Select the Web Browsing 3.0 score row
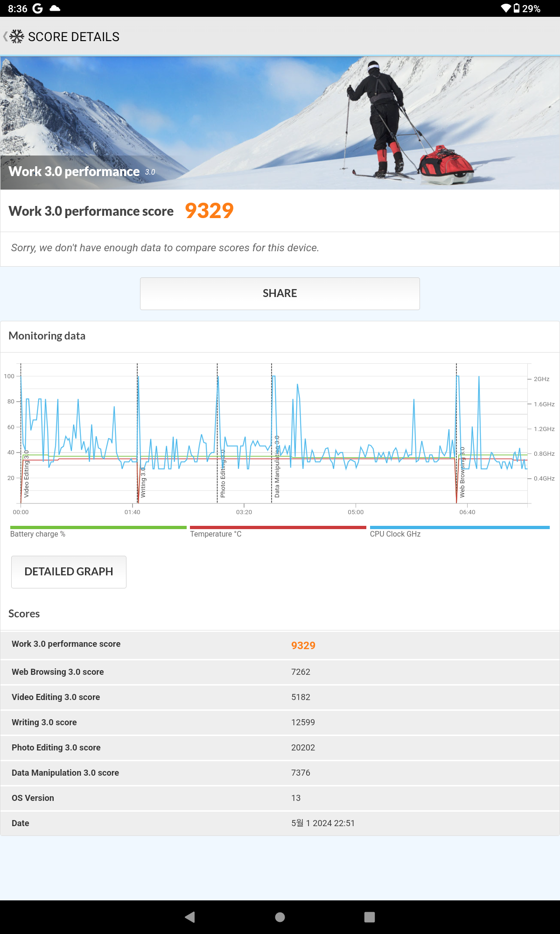The width and height of the screenshot is (560, 934). tap(280, 672)
